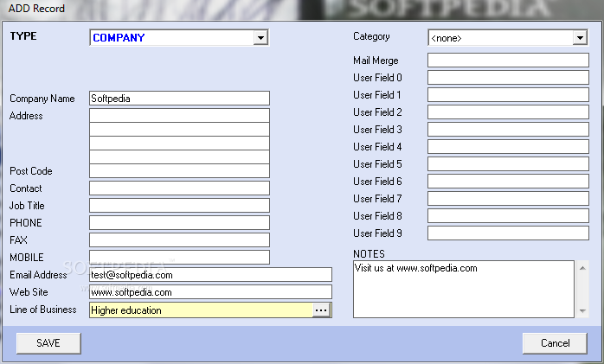The width and height of the screenshot is (604, 364).
Task: Click the User Field 9 input
Action: 508,233
